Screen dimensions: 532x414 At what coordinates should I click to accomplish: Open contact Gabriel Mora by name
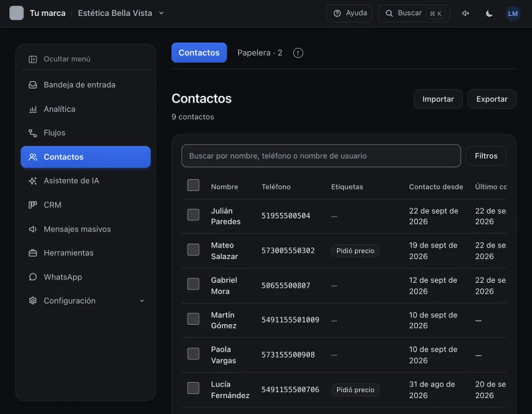224,286
